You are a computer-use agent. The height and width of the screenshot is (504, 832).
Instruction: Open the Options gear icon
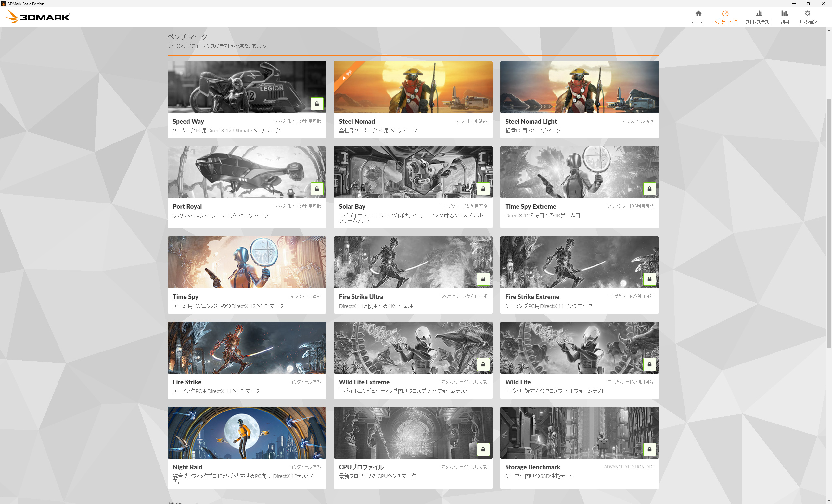pyautogui.click(x=807, y=14)
